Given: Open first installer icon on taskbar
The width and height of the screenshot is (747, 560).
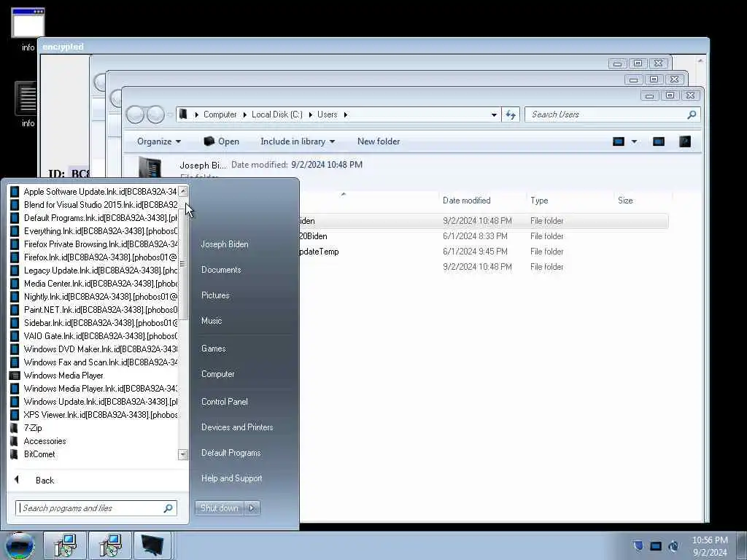Looking at the screenshot, I should click(65, 545).
